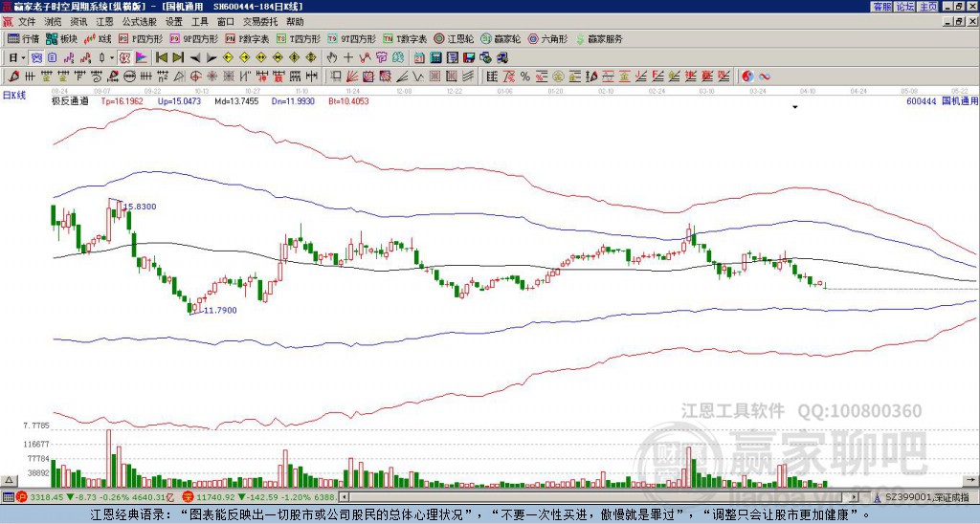Launch the 赢家轮 winner wheel
This screenshot has width=980, height=524.
click(501, 38)
